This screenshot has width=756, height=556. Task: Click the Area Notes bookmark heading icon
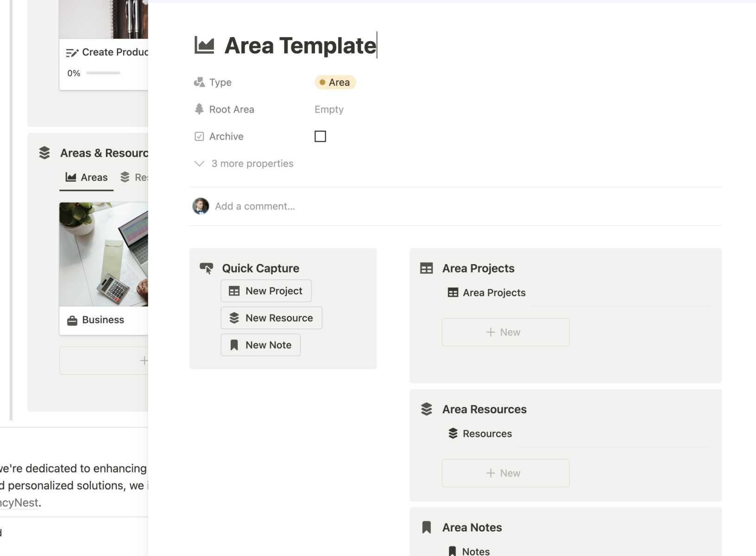pyautogui.click(x=426, y=527)
